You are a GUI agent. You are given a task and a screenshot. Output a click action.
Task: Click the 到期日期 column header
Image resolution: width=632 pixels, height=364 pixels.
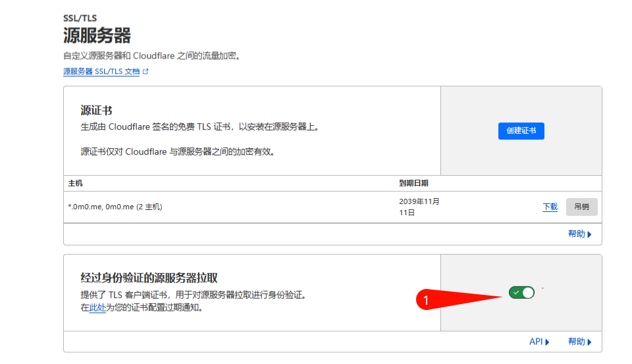click(x=413, y=183)
